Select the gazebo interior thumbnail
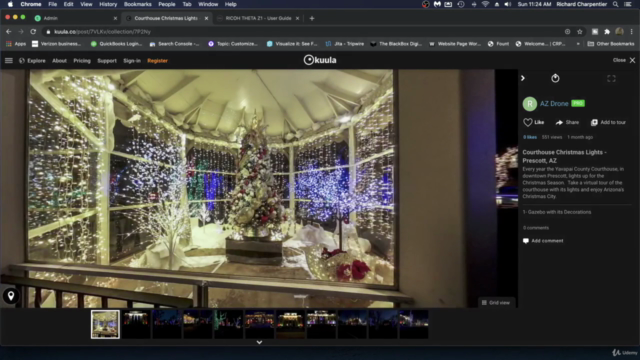Viewport: 640px width, 360px height. tap(105, 324)
